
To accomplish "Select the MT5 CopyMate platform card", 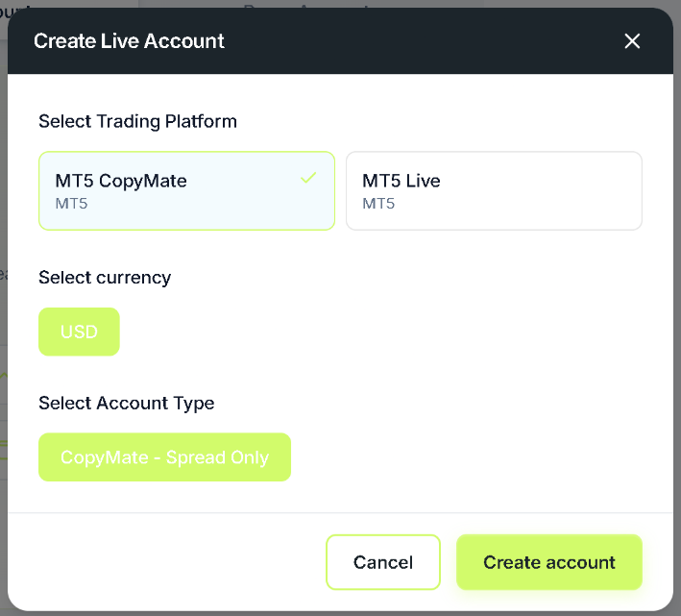I will [x=186, y=190].
